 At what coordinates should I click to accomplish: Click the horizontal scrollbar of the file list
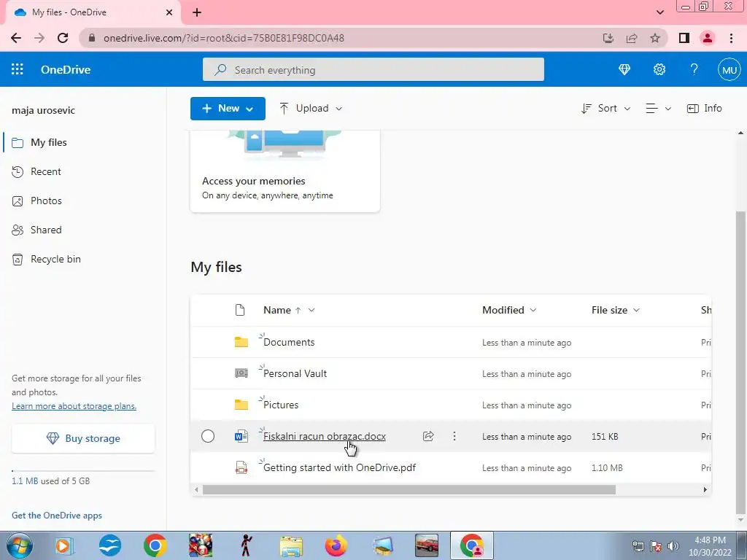click(409, 489)
